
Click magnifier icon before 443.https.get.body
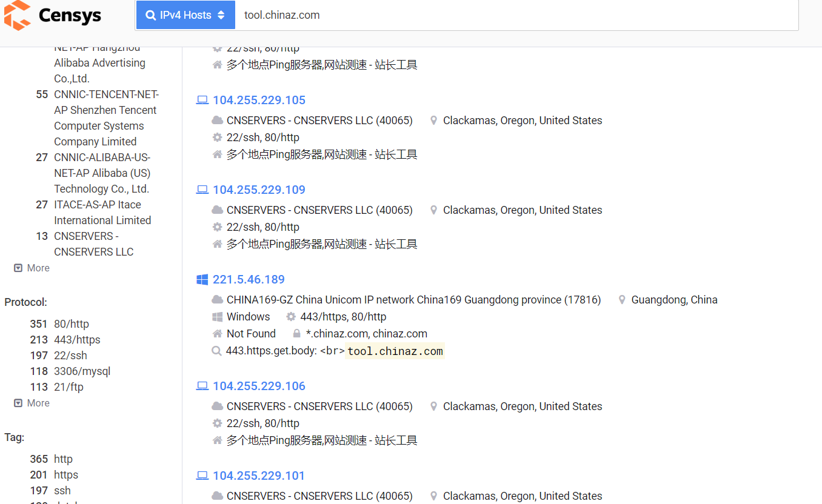pyautogui.click(x=216, y=351)
